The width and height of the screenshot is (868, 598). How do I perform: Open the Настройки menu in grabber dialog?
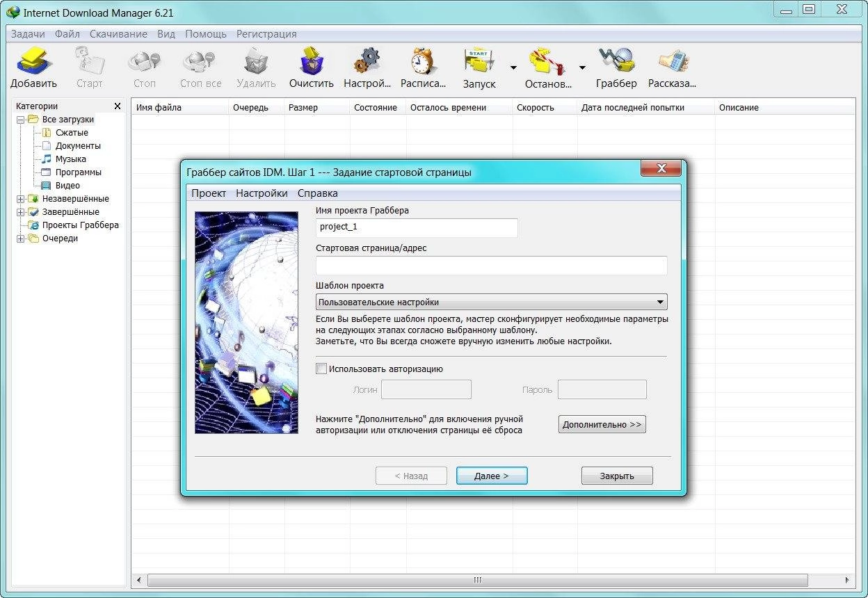(x=262, y=193)
